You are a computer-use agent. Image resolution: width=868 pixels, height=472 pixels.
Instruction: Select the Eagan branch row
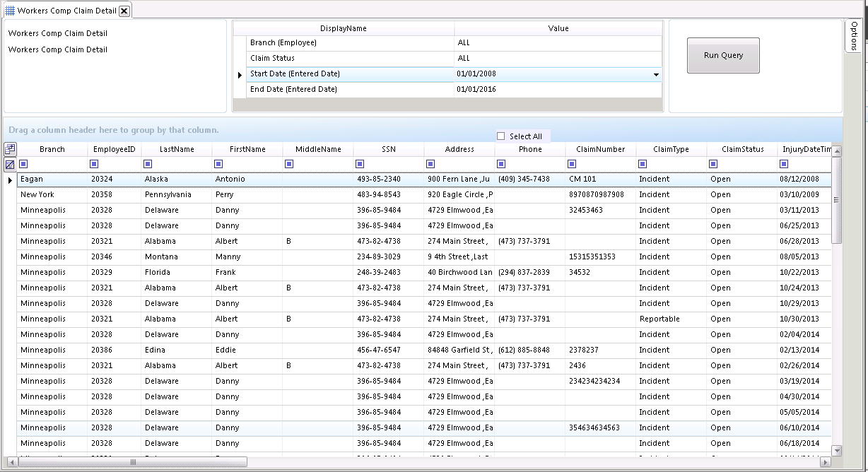424,179
